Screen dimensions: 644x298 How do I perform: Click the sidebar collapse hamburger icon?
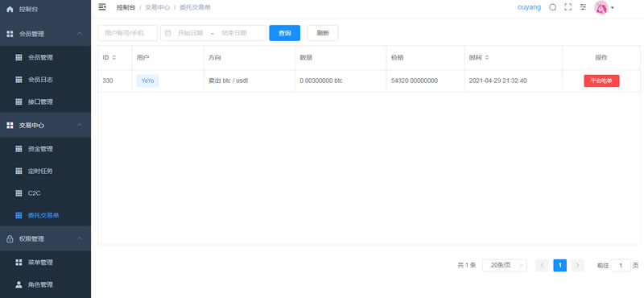102,7
